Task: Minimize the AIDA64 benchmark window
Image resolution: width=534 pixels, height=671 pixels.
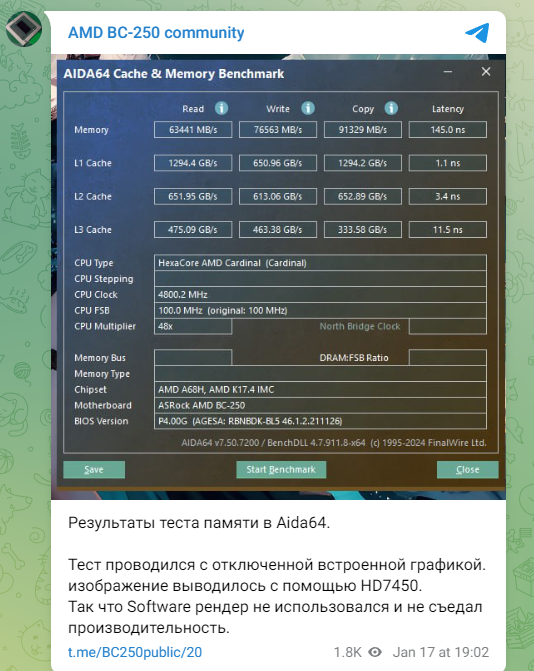Action: pos(448,72)
